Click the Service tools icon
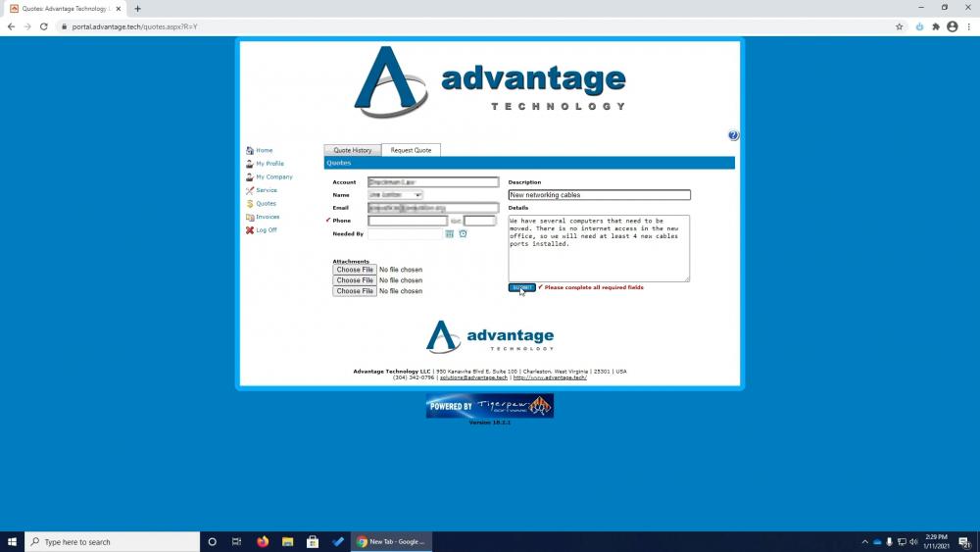Viewport: 980px width, 552px height. (249, 190)
